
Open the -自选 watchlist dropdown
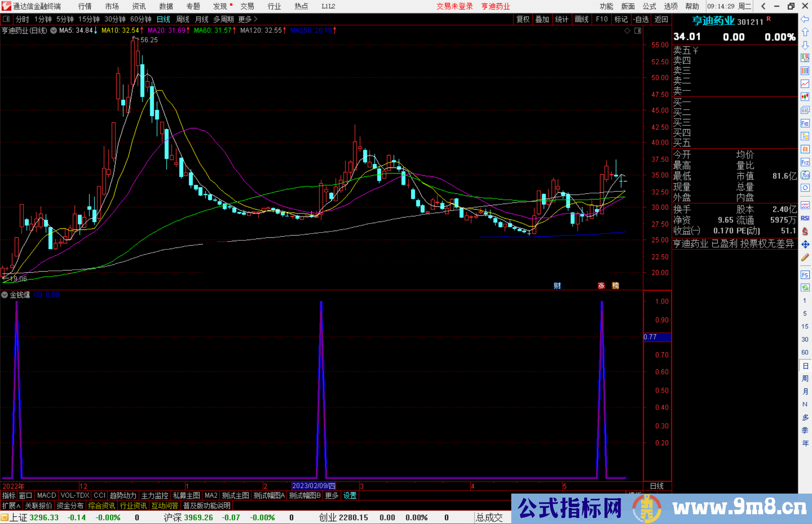point(641,19)
